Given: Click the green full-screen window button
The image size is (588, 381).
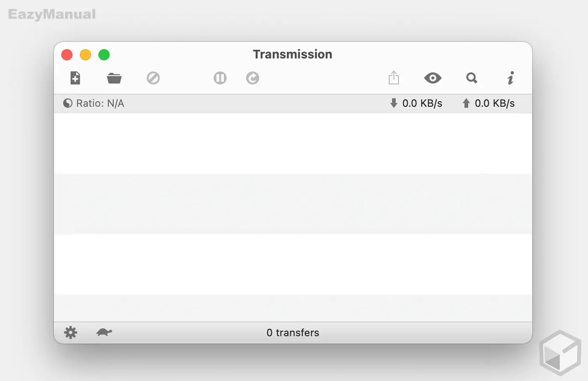Looking at the screenshot, I should click(x=104, y=55).
